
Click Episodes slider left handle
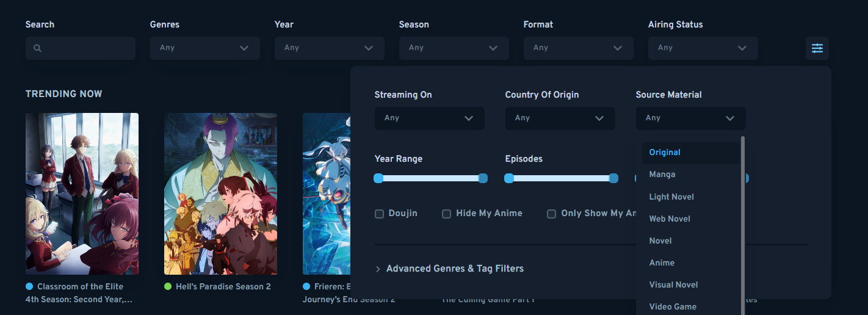(509, 178)
